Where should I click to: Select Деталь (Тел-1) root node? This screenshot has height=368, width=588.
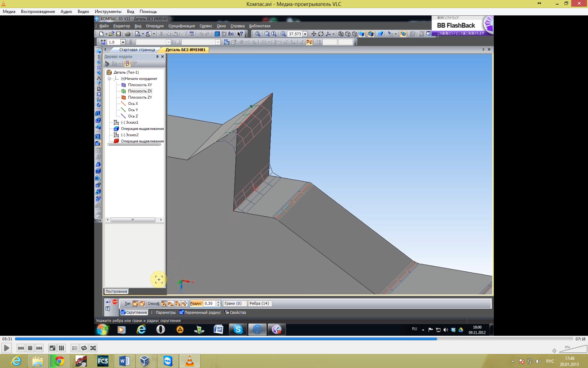pos(126,73)
